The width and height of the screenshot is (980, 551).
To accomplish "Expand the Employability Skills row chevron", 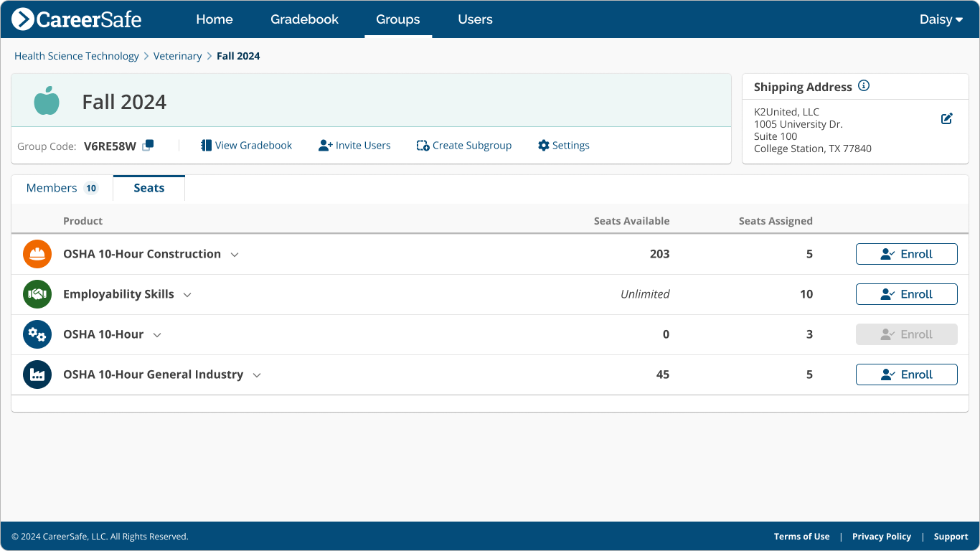I will point(187,295).
